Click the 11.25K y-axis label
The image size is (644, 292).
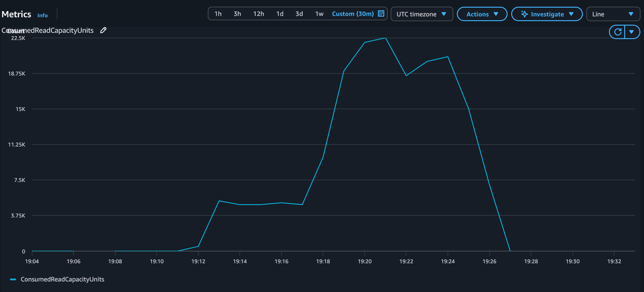point(16,144)
